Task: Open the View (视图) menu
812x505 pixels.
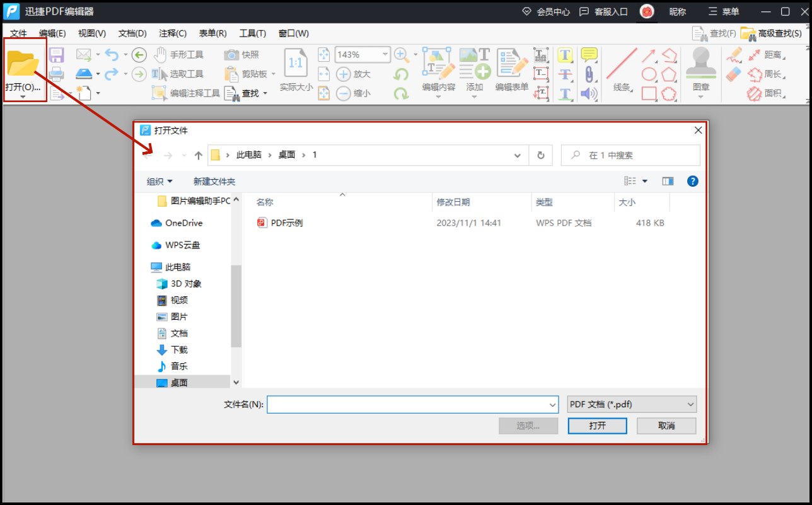Action: (x=92, y=33)
